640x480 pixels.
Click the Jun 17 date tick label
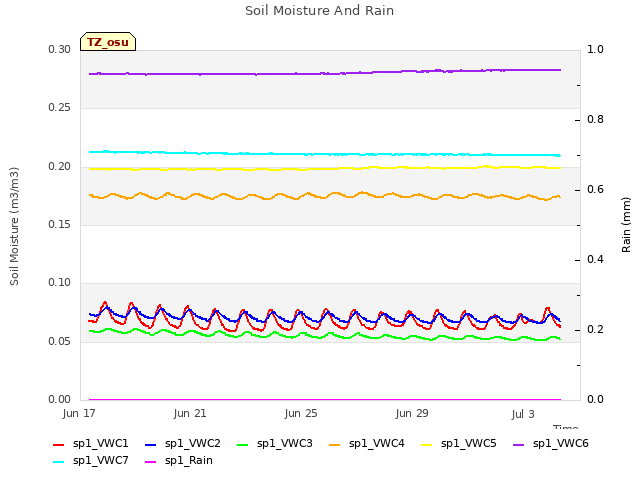[79, 413]
